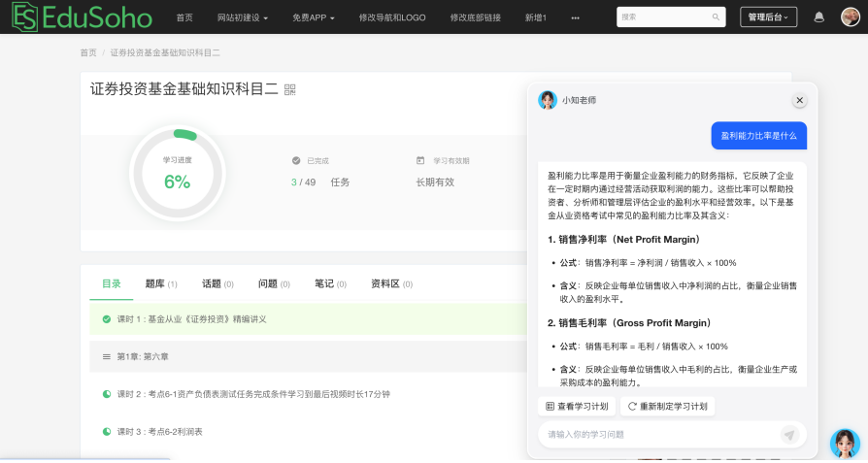Click the 6% learning progress ring

tap(177, 174)
